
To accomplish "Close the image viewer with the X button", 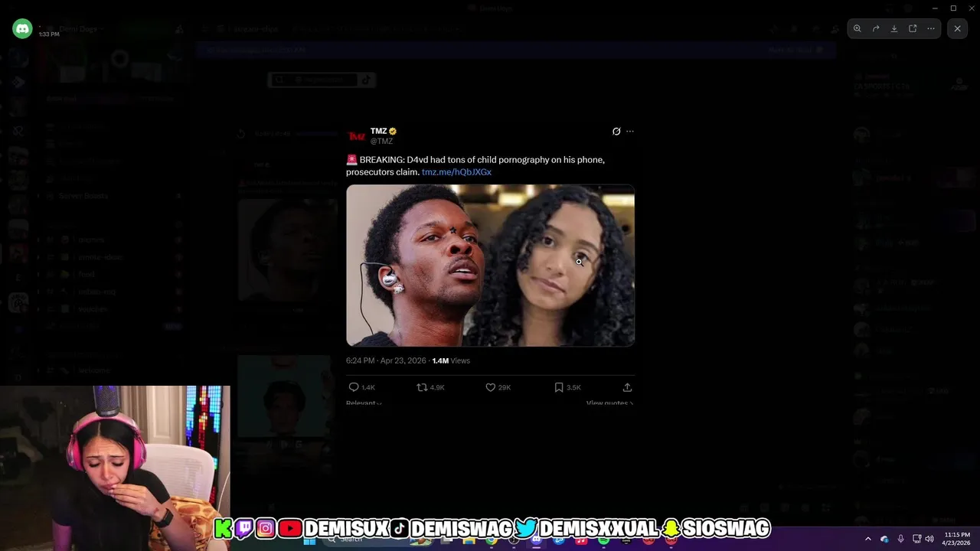I will click(957, 28).
